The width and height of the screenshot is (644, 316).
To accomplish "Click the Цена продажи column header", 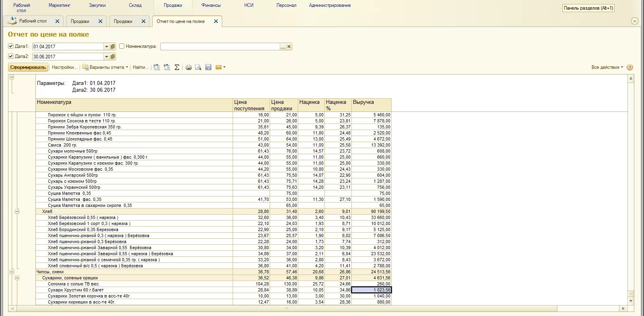I will (x=284, y=105).
